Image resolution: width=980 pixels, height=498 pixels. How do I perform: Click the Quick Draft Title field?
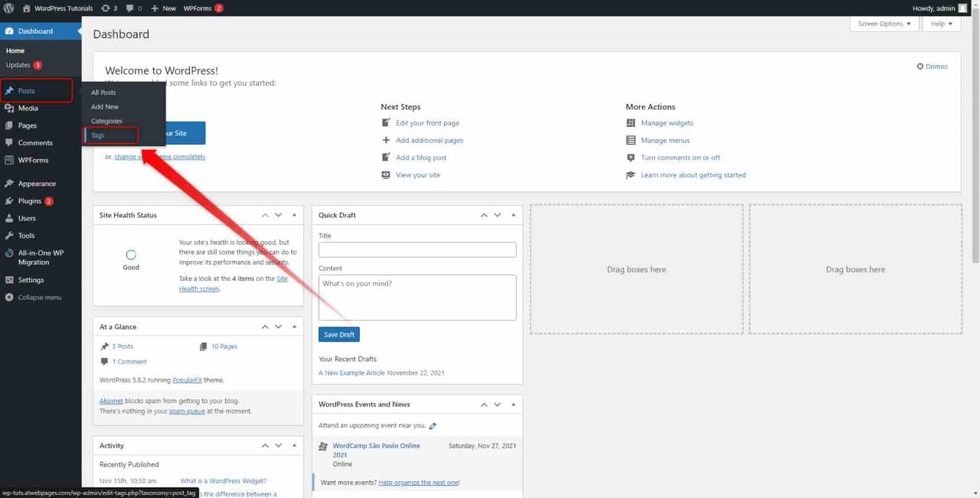tap(416, 249)
